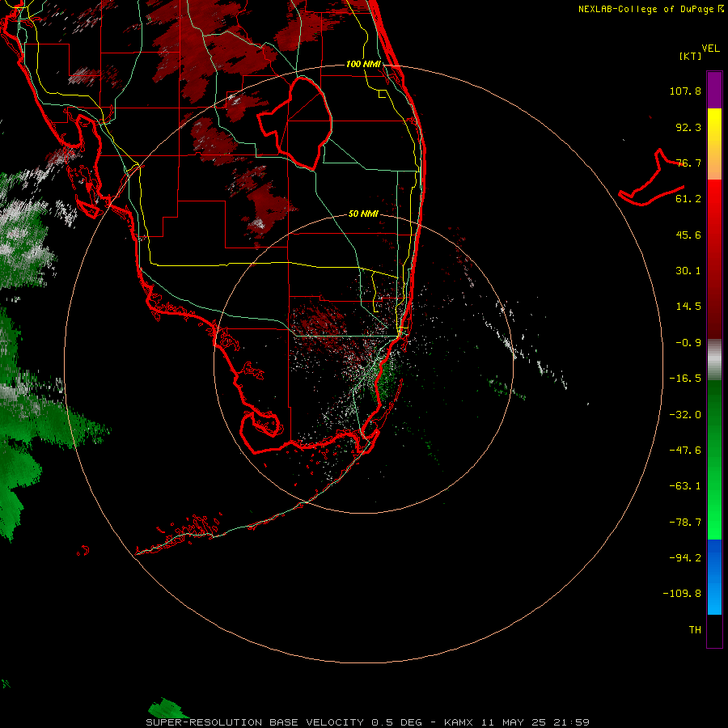Click the TH legend label
728x728 pixels.
coord(695,630)
